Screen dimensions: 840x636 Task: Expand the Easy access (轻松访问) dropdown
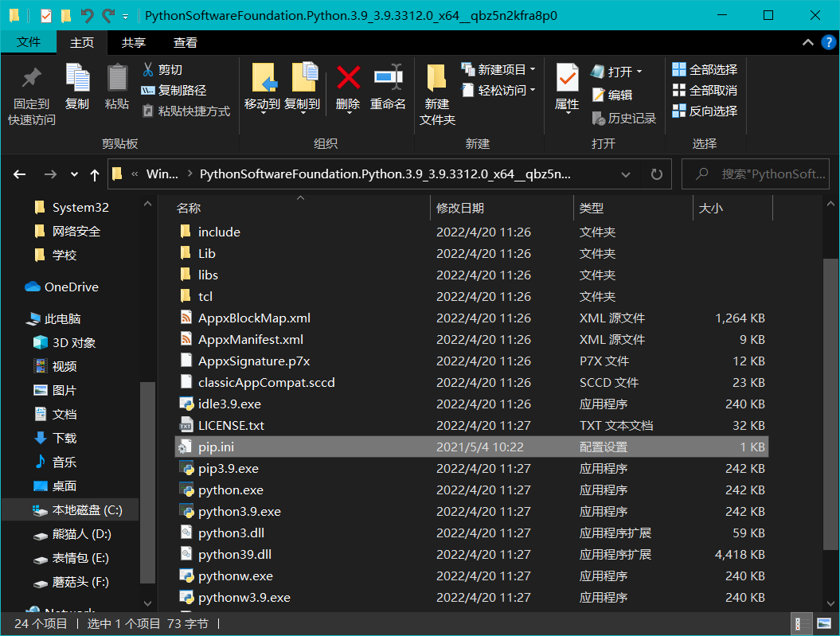pyautogui.click(x=533, y=91)
